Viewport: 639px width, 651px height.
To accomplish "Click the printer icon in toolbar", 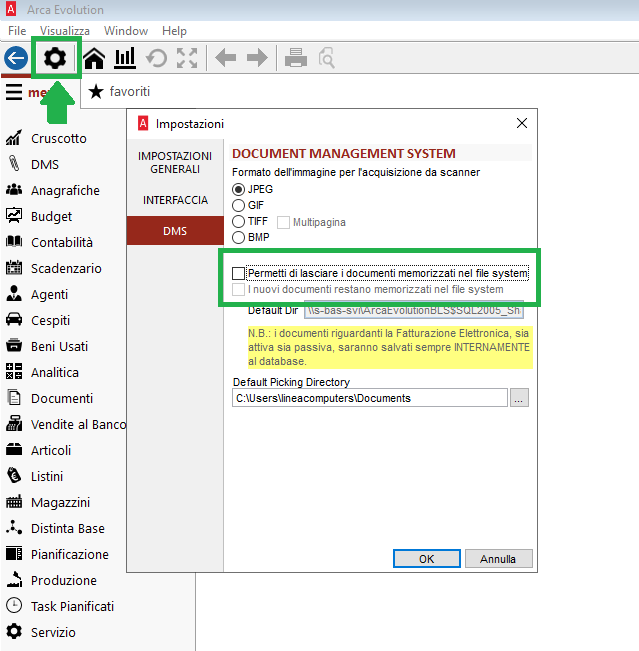I will [295, 59].
